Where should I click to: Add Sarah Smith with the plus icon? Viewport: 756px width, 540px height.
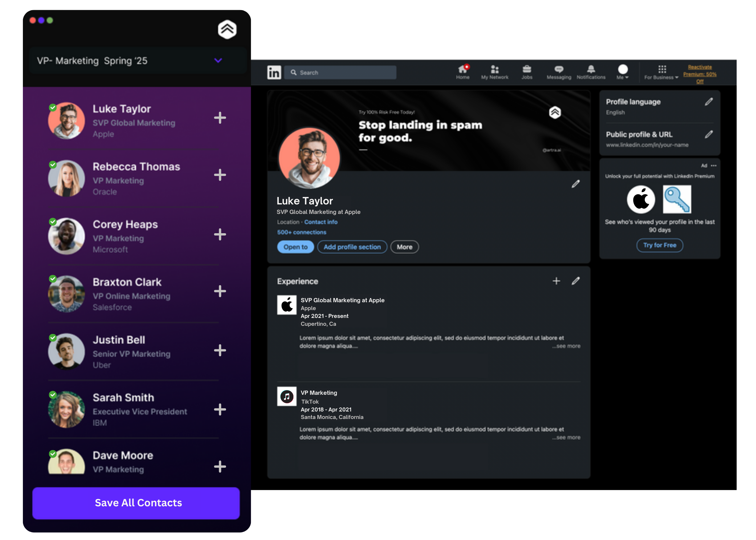pos(220,409)
